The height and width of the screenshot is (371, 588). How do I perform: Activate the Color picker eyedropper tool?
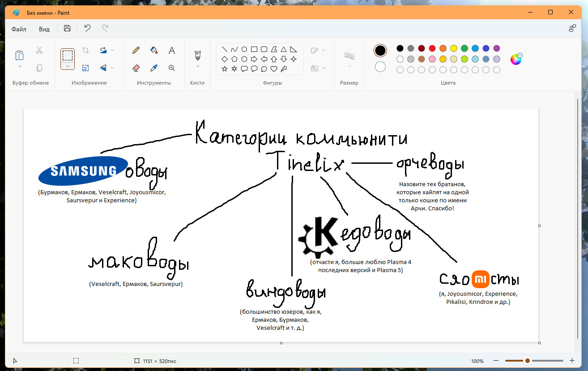[154, 68]
